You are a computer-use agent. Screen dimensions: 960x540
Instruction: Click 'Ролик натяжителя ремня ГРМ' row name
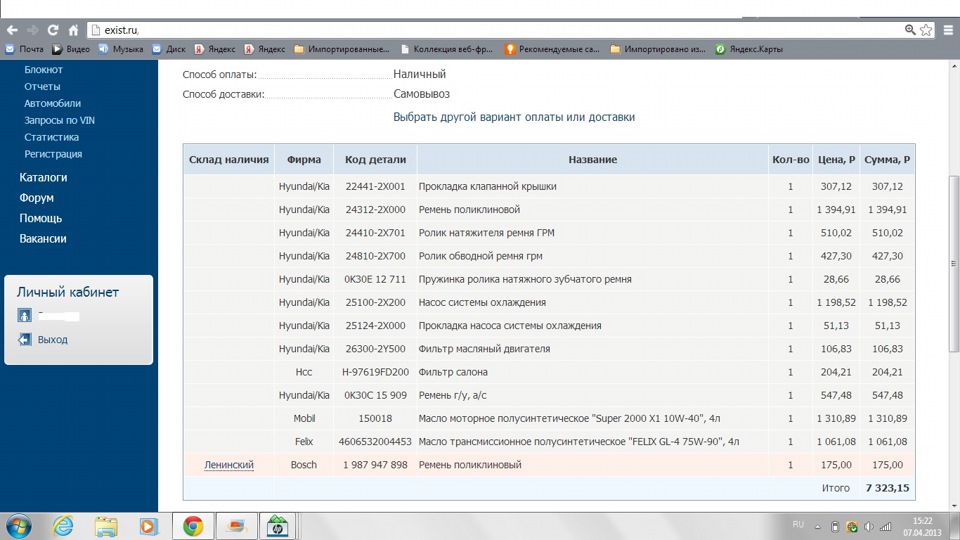point(486,233)
